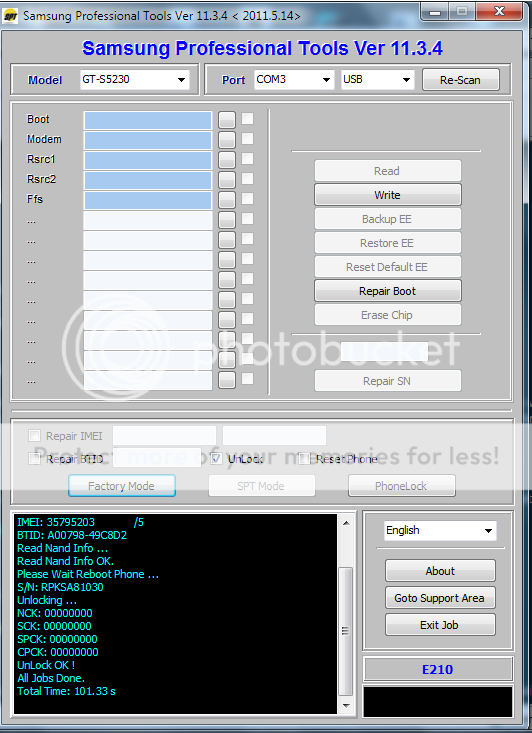Enable the Repair IMEI checkbox
The height and width of the screenshot is (733, 532).
click(34, 436)
